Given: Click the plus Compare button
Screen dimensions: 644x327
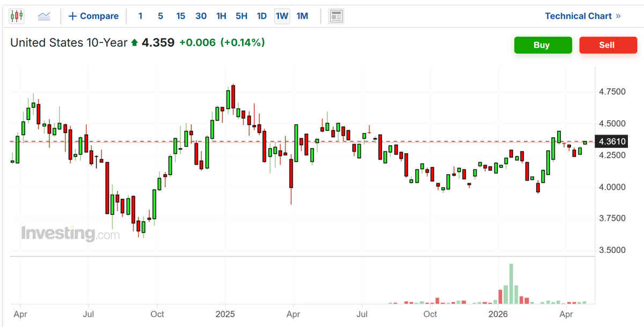Looking at the screenshot, I should click(93, 16).
